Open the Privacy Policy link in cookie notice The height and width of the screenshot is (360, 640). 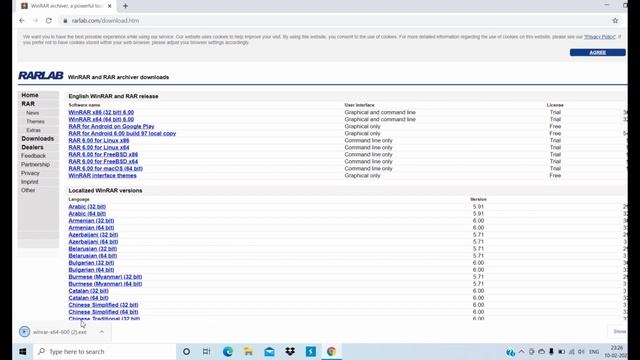coord(600,37)
